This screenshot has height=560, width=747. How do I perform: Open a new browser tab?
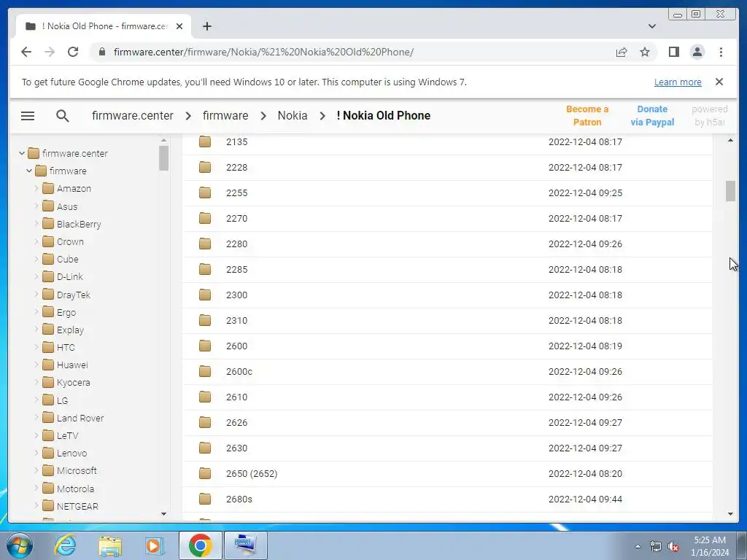click(206, 26)
